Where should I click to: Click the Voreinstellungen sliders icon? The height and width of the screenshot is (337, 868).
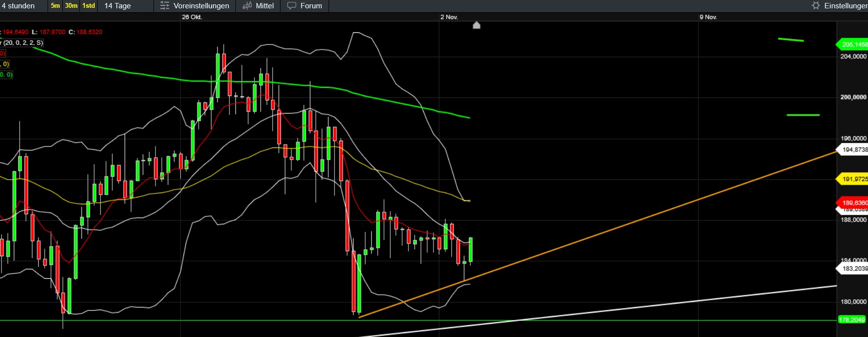click(165, 6)
